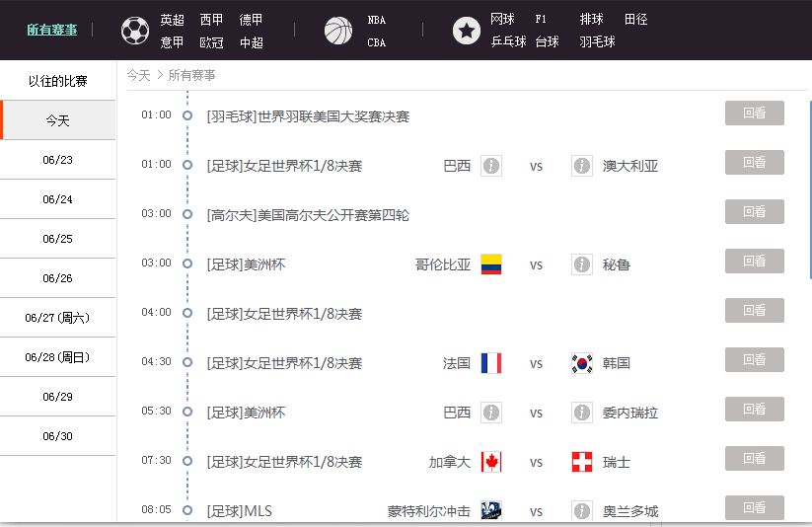The height and width of the screenshot is (527, 812).
Task: Click Switzerland flag icon
Action: click(x=582, y=462)
